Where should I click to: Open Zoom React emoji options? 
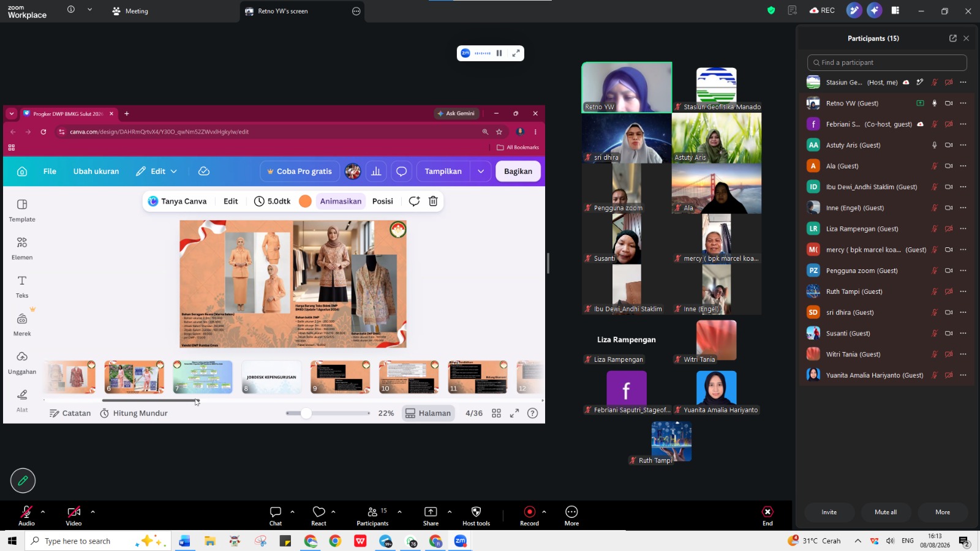[318, 515]
